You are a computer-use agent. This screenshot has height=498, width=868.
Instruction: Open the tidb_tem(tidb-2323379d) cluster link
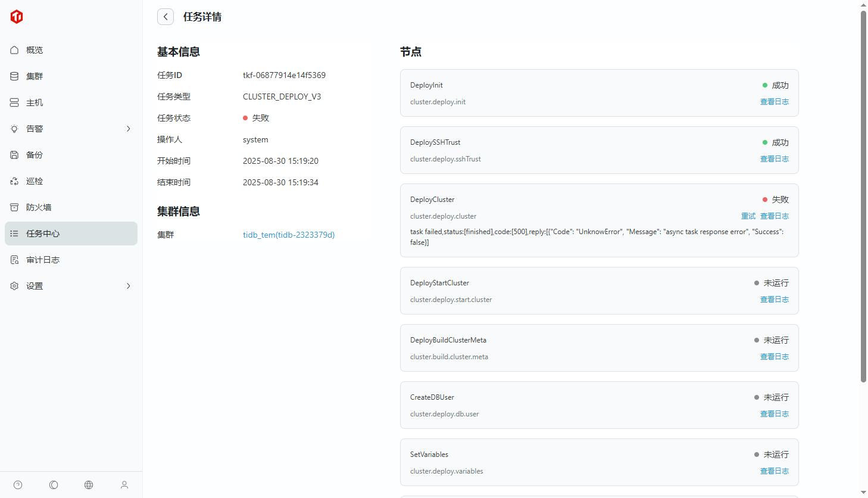(289, 235)
